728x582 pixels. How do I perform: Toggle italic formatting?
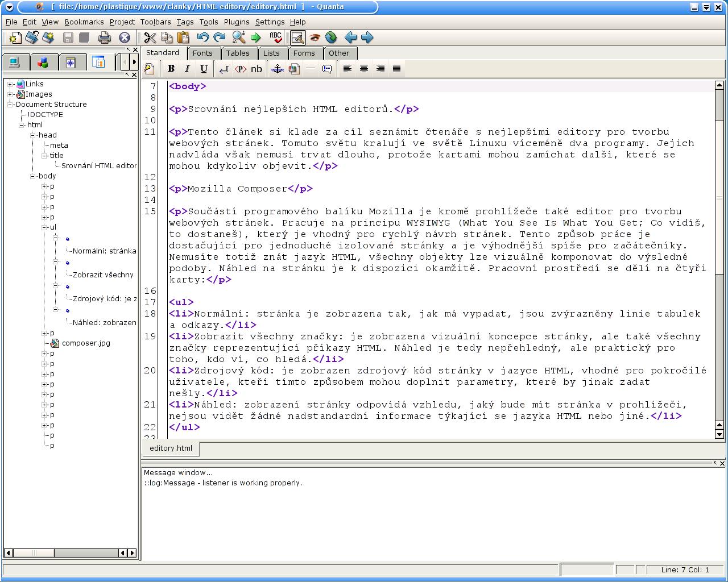tap(187, 69)
